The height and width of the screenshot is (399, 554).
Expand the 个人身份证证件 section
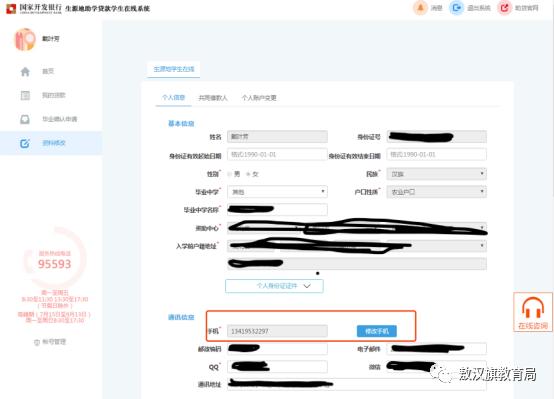274,286
